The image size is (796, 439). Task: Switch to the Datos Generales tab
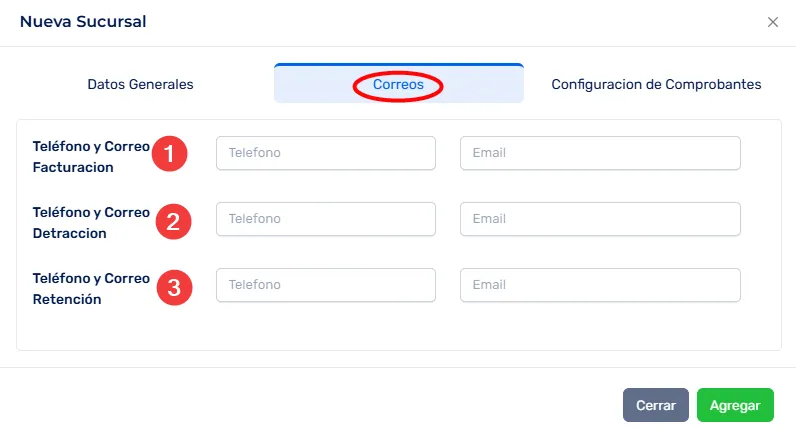pyautogui.click(x=141, y=85)
